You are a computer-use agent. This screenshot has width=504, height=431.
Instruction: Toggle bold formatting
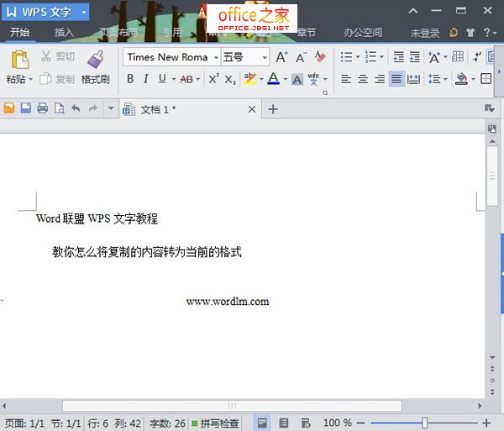pos(130,79)
